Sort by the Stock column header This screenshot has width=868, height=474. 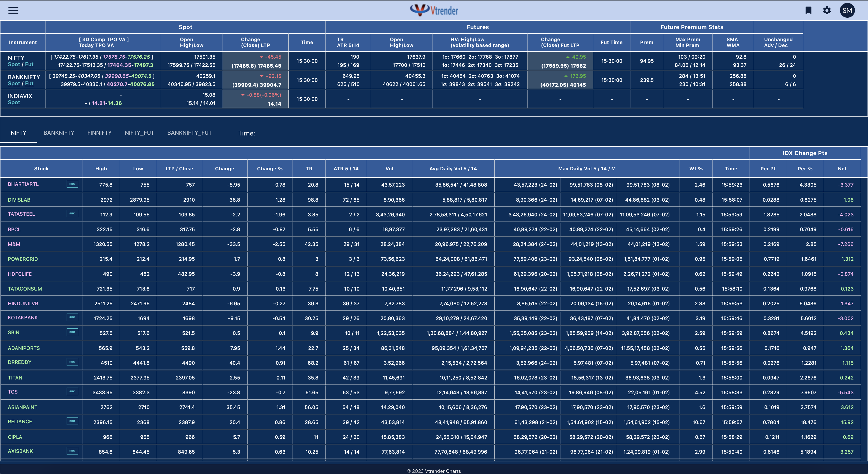[x=41, y=169]
